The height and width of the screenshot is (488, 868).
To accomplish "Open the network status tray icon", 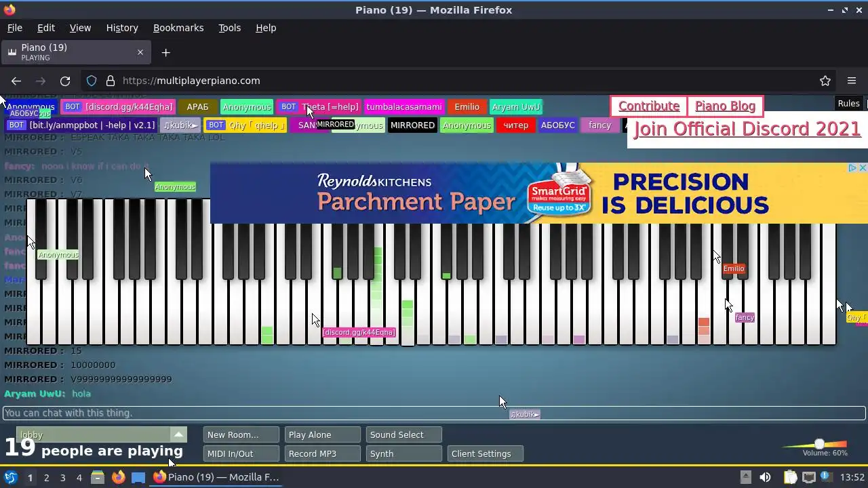I will pyautogui.click(x=809, y=477).
